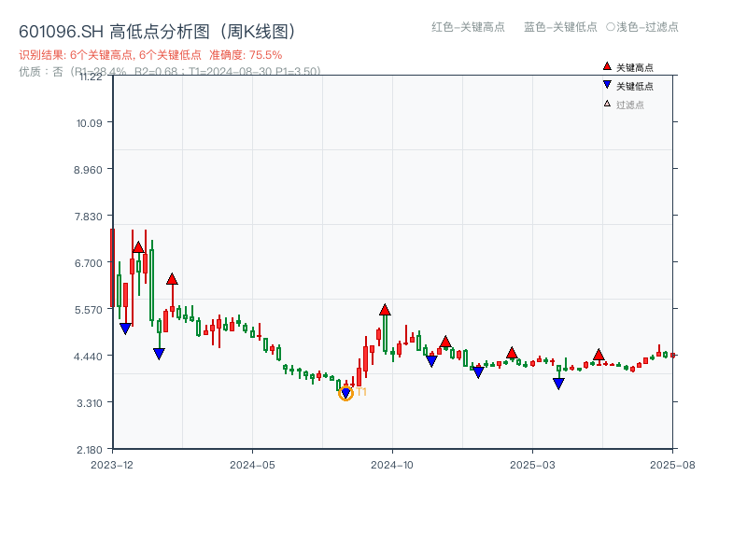This screenshot has height=560, width=747.
Task: Click the rightmost red triangle marker after 2025-03
Action: point(598,353)
